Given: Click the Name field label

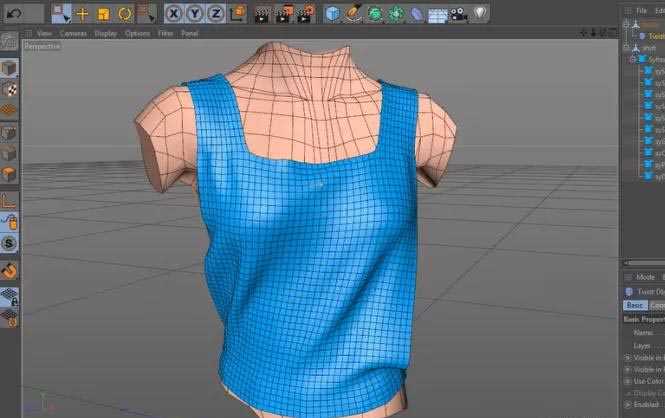Looking at the screenshot, I should coord(643,333).
